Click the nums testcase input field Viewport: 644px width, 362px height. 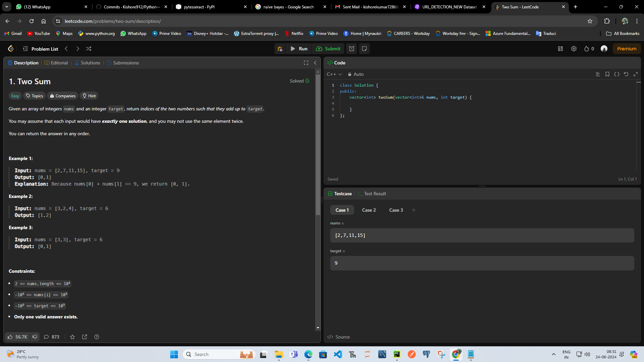point(482,235)
